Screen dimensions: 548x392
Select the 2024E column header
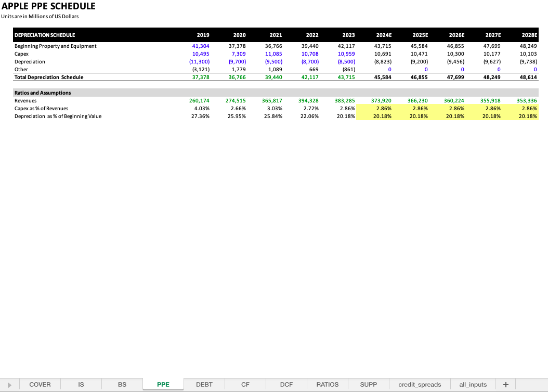point(384,35)
